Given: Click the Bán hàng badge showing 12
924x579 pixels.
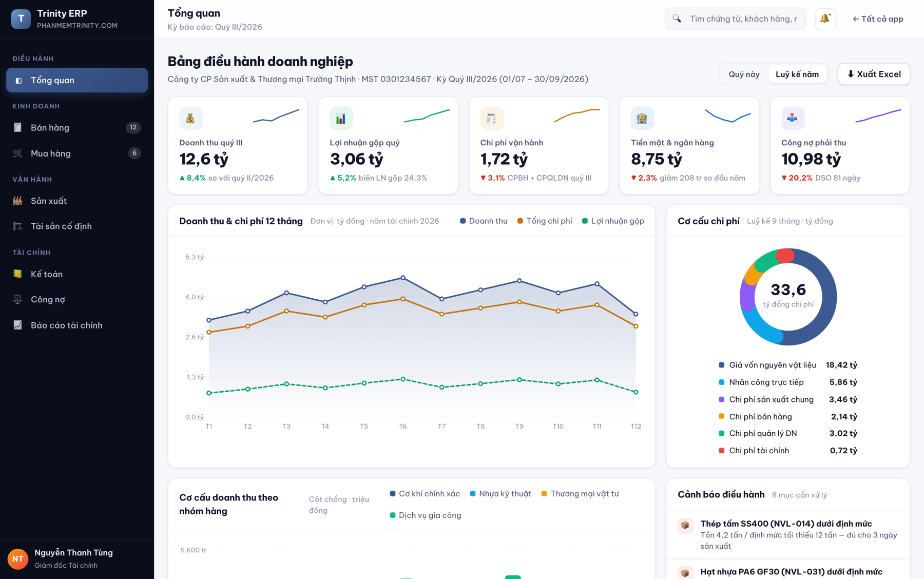Looking at the screenshot, I should tap(133, 127).
